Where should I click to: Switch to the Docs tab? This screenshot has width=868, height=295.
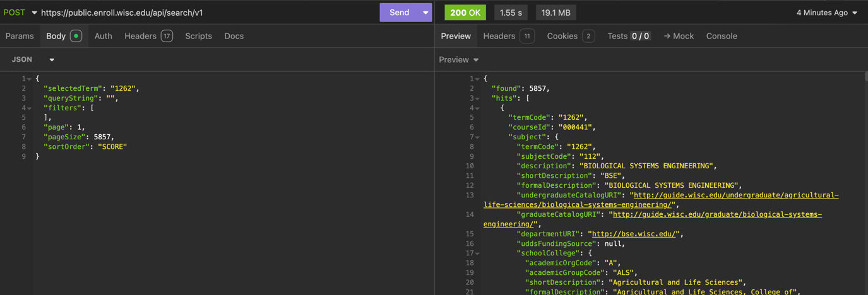coord(234,36)
